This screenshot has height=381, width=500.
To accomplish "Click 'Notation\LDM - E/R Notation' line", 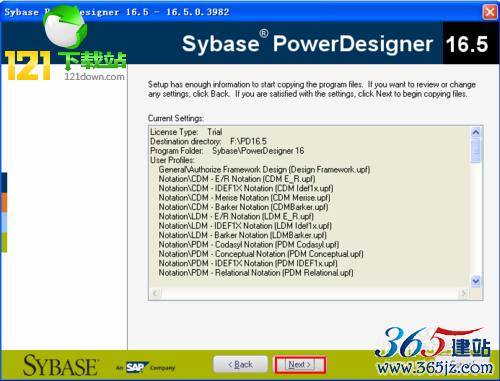I will [x=236, y=216].
